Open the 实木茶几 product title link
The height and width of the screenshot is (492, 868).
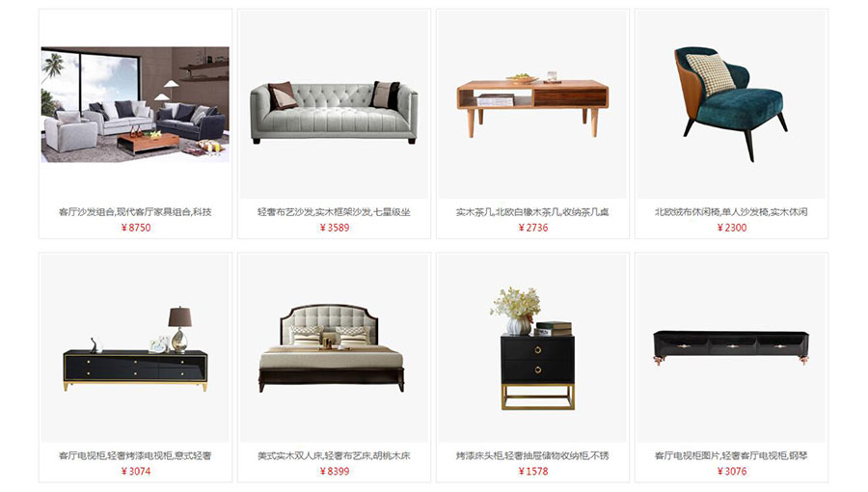click(x=532, y=212)
